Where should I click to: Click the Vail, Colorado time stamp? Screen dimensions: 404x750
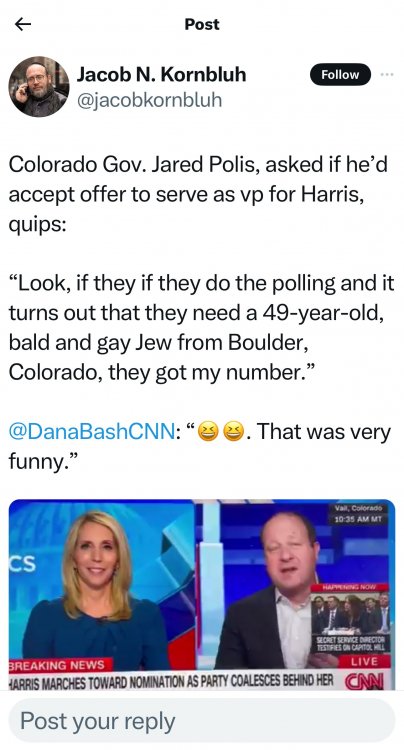(359, 515)
